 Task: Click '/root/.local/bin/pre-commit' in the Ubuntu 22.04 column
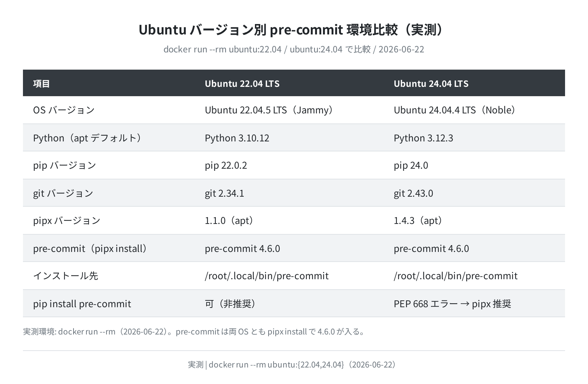point(267,276)
